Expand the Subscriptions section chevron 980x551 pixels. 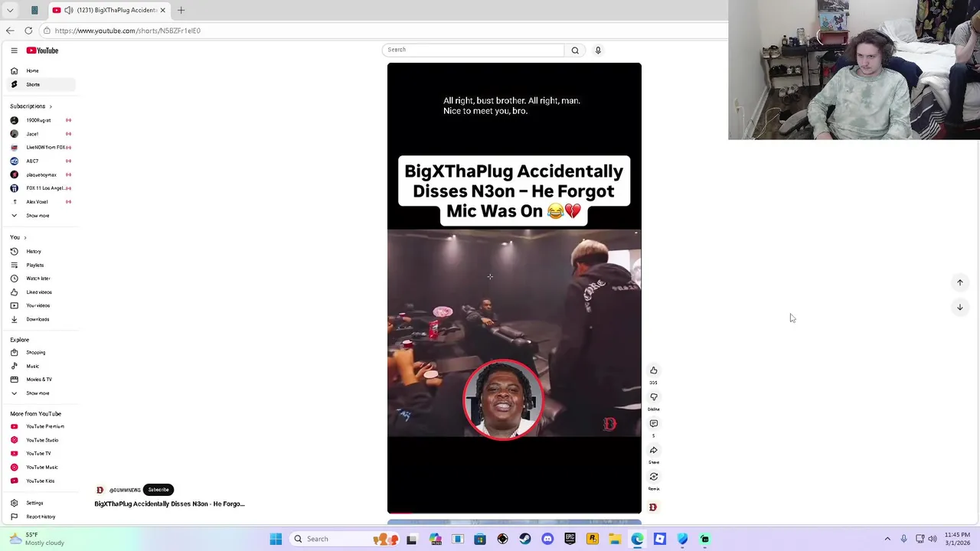[51, 106]
